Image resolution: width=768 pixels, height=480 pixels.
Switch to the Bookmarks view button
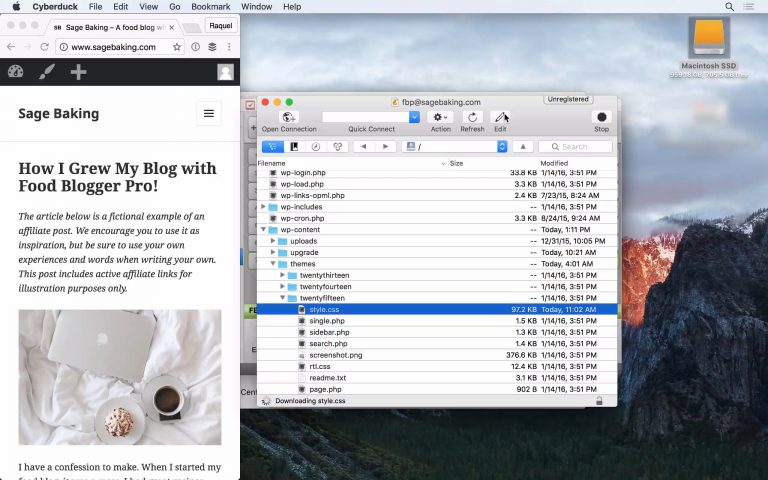click(x=294, y=146)
